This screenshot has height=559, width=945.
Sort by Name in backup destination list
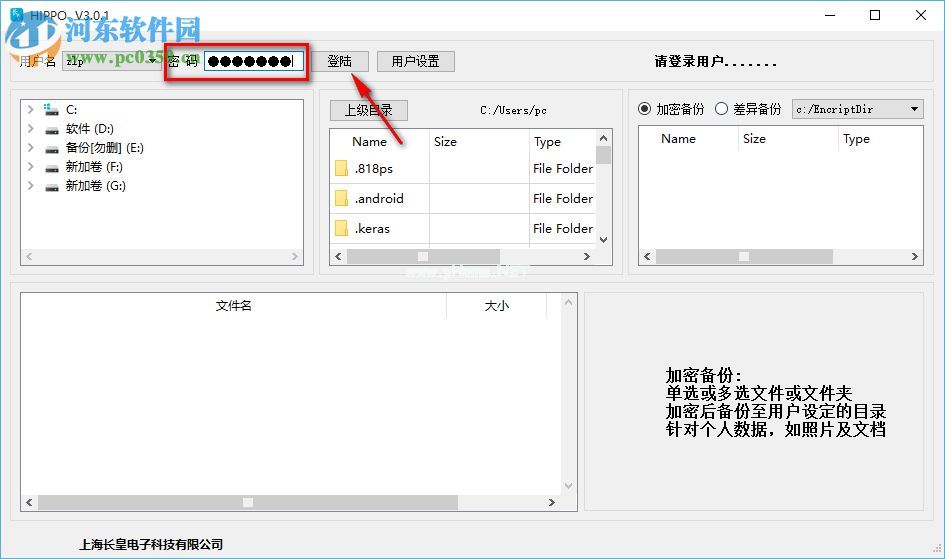pos(679,139)
